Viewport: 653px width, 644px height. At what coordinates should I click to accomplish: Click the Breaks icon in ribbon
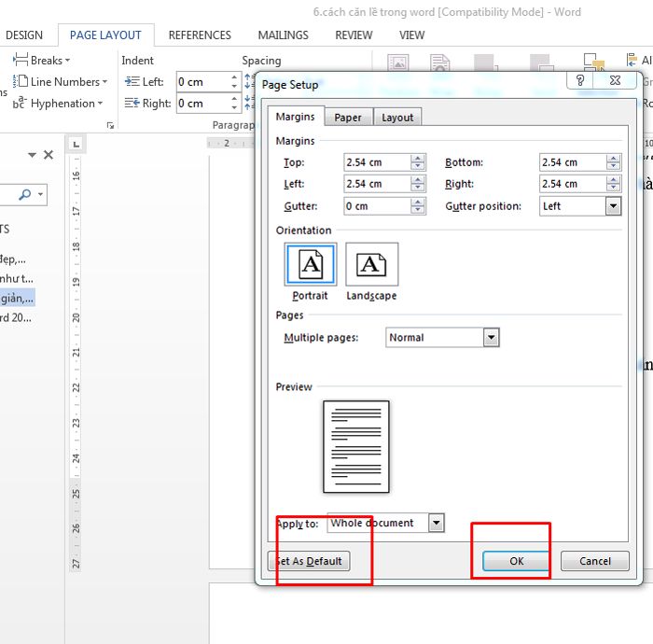coord(21,61)
